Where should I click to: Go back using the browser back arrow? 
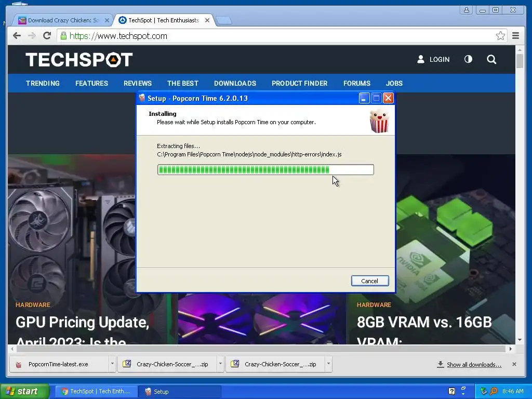click(x=17, y=36)
